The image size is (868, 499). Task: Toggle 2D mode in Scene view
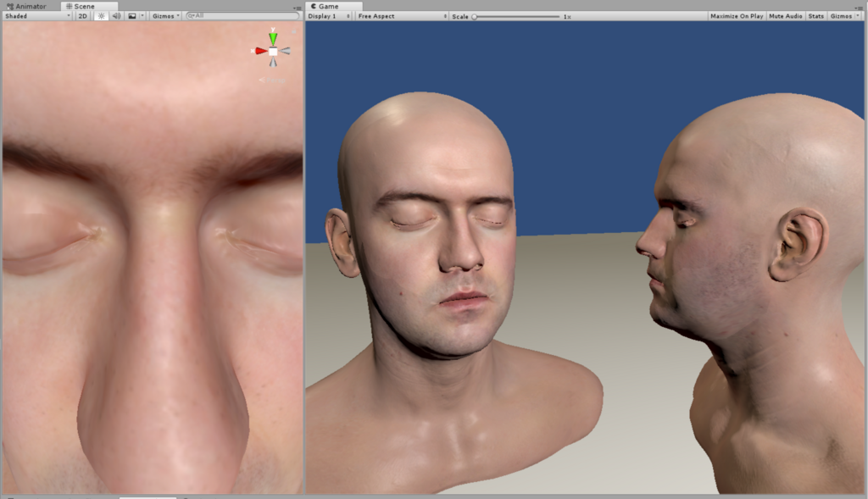(82, 16)
